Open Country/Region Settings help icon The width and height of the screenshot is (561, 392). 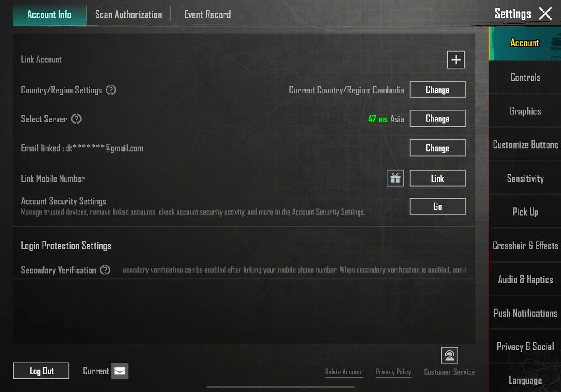pos(111,90)
